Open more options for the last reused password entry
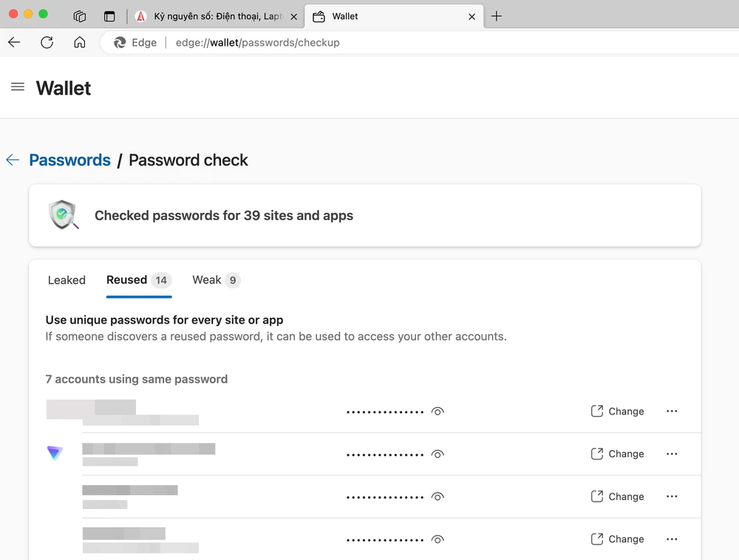739x560 pixels. (671, 539)
